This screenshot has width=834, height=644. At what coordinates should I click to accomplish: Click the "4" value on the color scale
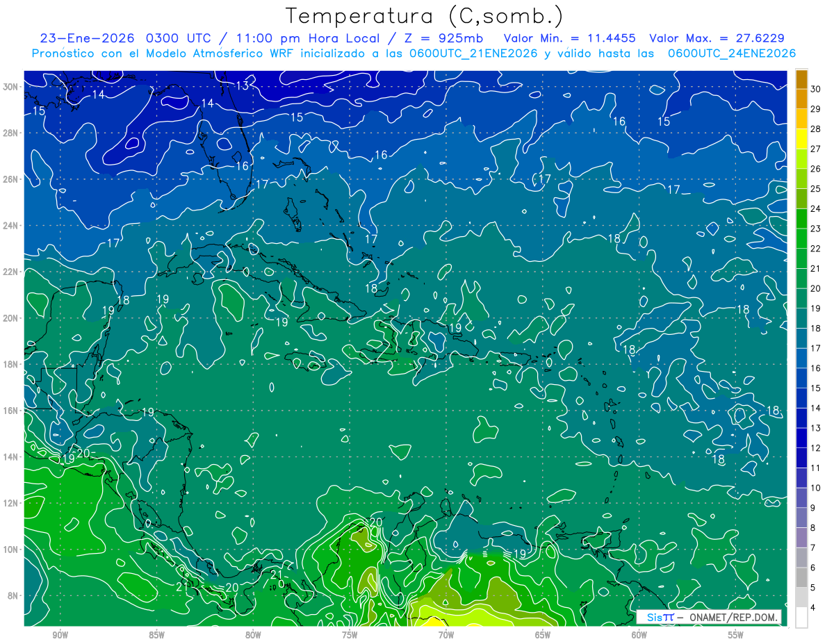coord(813,608)
